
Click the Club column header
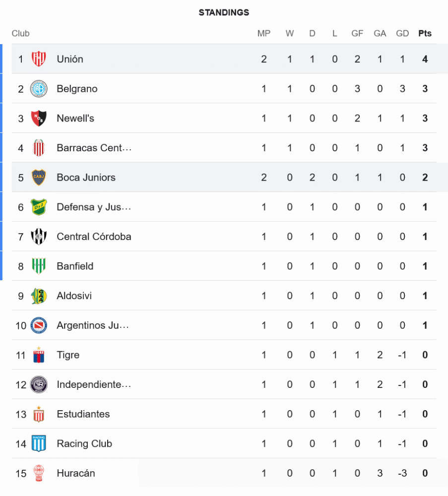[21, 34]
